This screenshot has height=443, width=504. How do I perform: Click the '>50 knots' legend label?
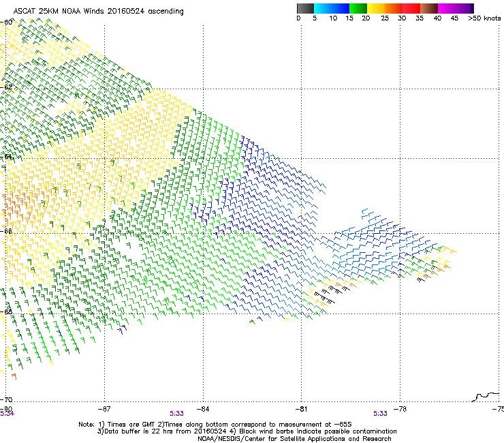pos(484,18)
